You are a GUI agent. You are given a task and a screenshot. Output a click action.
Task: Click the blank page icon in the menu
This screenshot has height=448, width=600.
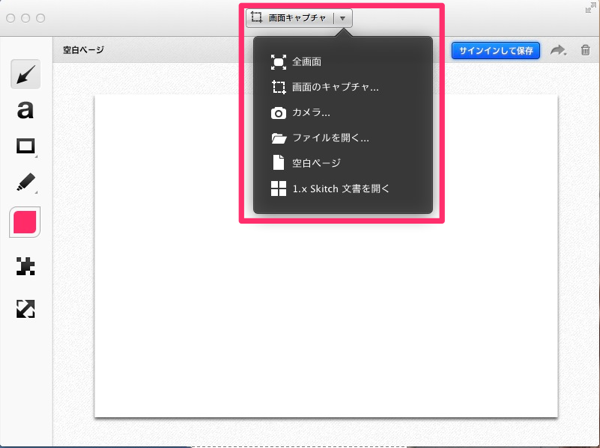point(279,163)
